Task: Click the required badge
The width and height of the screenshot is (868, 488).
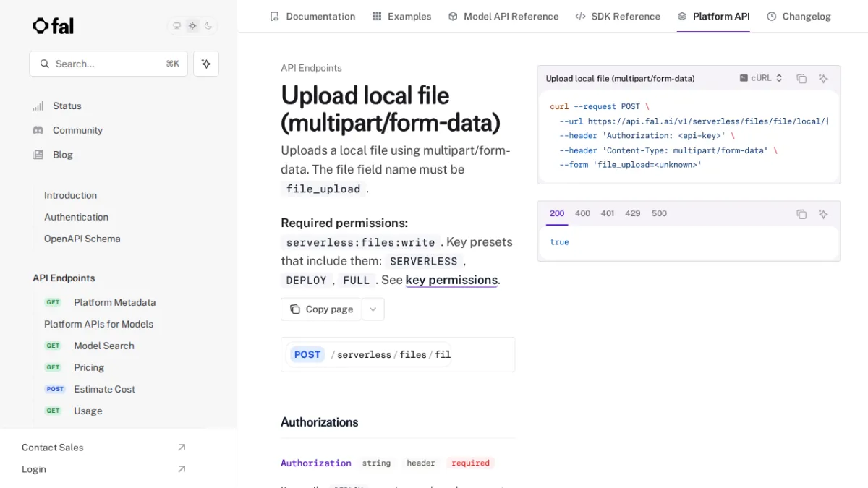Action: click(x=471, y=463)
